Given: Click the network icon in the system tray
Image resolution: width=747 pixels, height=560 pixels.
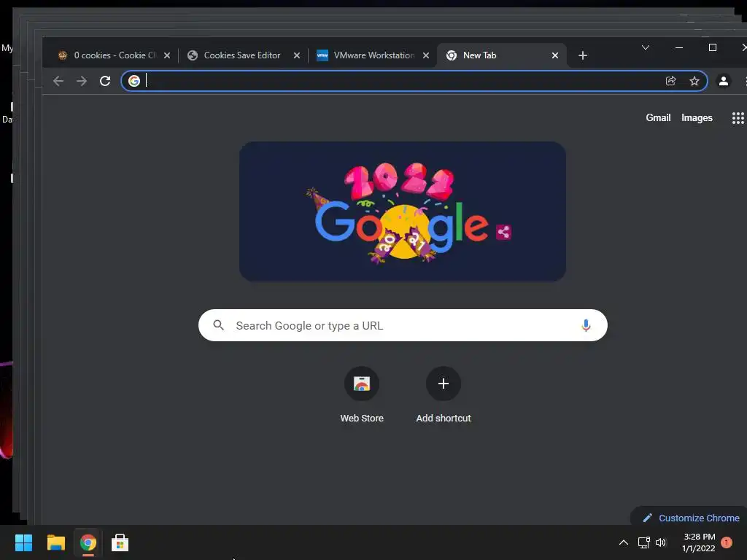Looking at the screenshot, I should 643,542.
